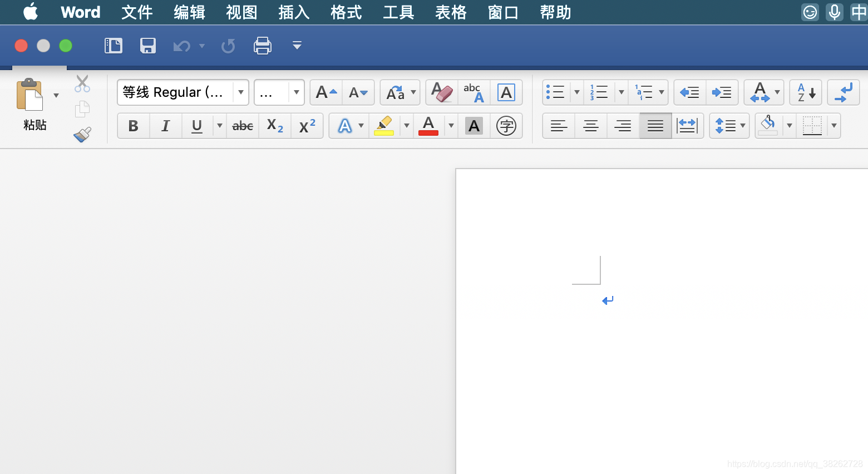
Task: Toggle character shading A button
Action: pyautogui.click(x=474, y=126)
